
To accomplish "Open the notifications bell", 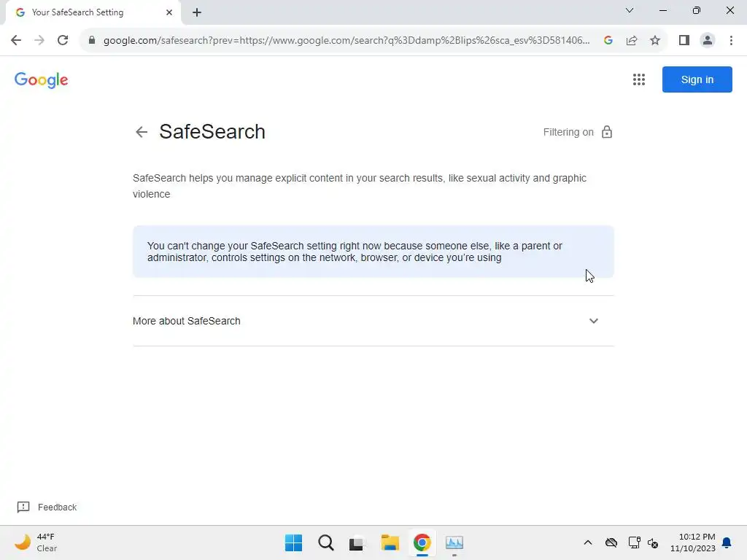I will point(727,542).
